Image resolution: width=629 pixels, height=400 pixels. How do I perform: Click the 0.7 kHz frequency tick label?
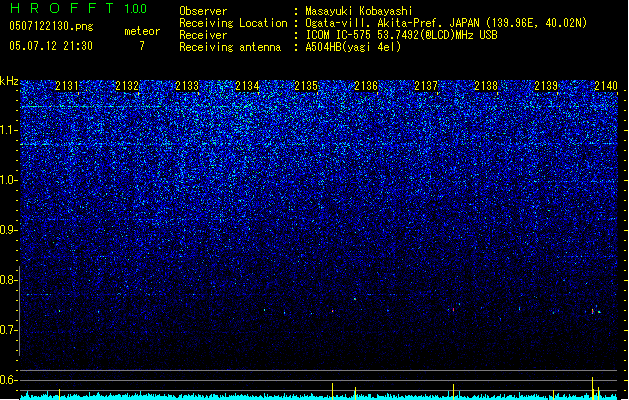click(9, 330)
